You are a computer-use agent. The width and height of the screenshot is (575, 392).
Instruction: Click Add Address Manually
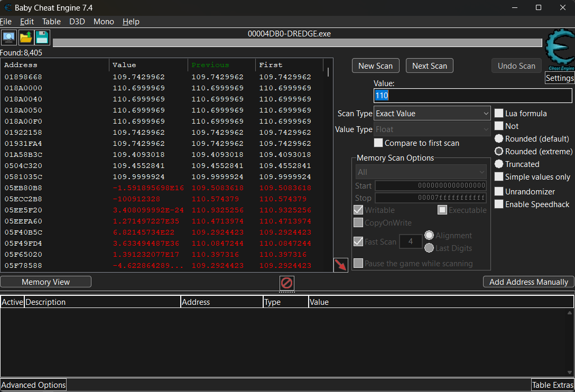click(528, 282)
